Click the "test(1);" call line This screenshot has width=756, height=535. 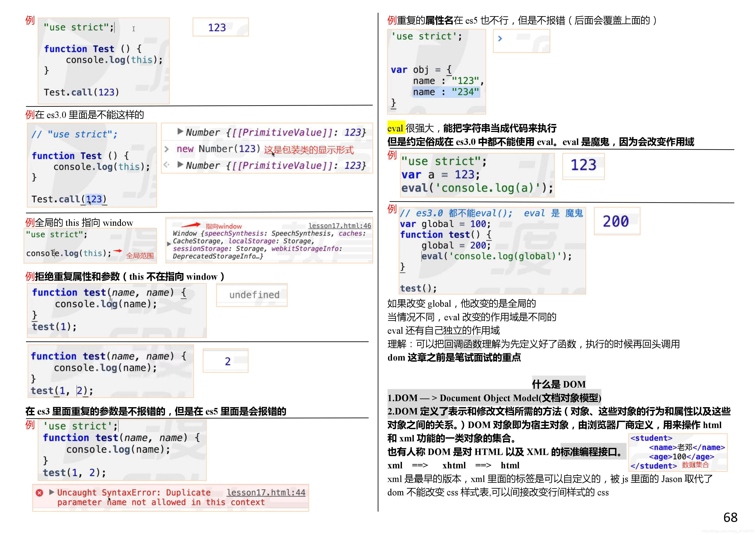click(54, 327)
